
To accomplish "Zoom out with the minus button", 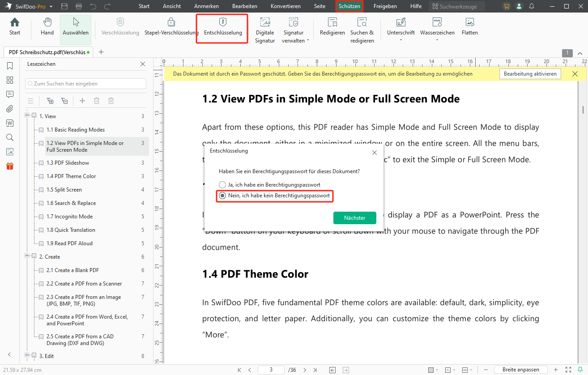I will point(486,370).
